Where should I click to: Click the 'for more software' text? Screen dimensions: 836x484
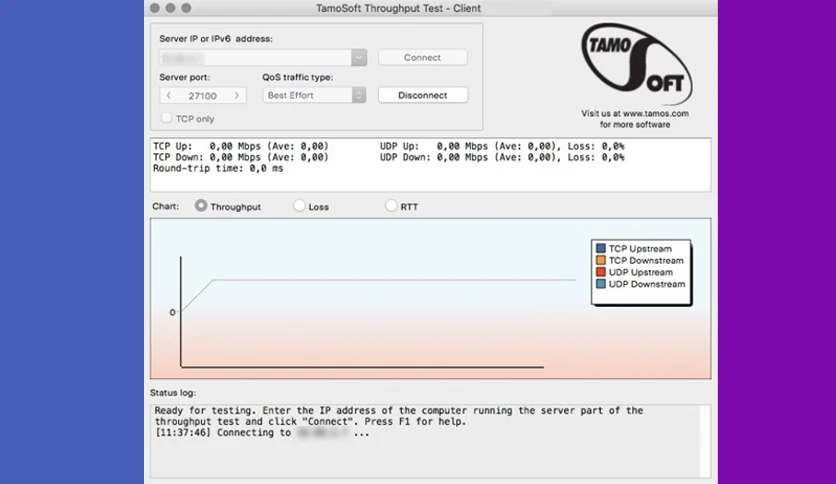635,124
